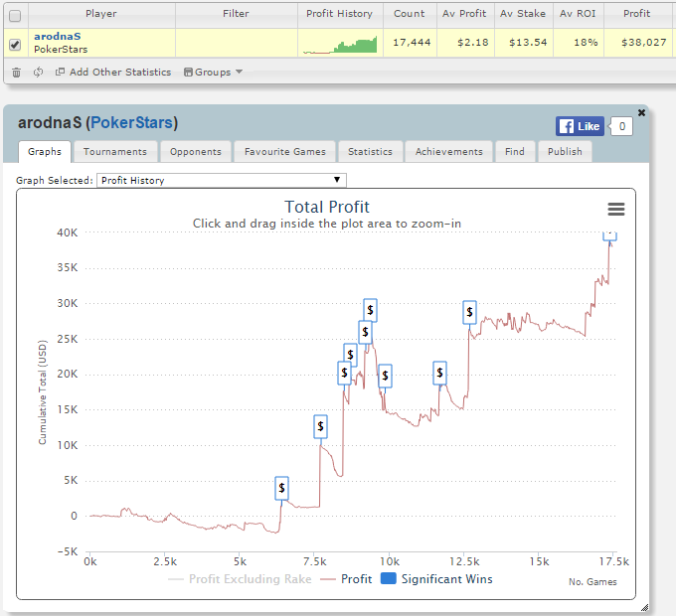Click the significant win marker near 11.7k games
676x616 pixels.
[439, 373]
